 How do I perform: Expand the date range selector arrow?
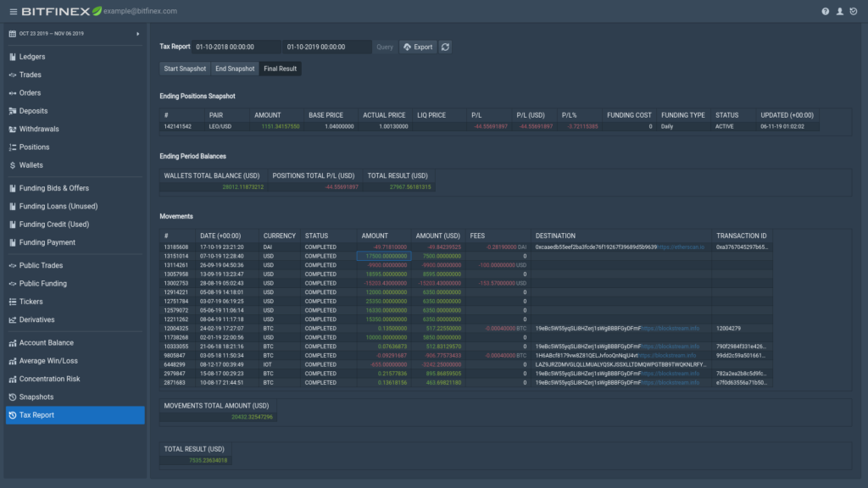pos(137,34)
